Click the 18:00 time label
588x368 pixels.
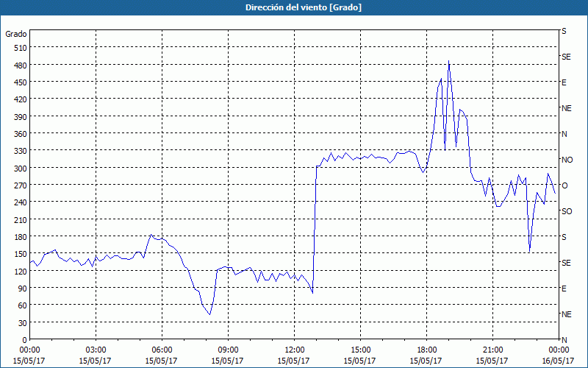[x=427, y=350]
